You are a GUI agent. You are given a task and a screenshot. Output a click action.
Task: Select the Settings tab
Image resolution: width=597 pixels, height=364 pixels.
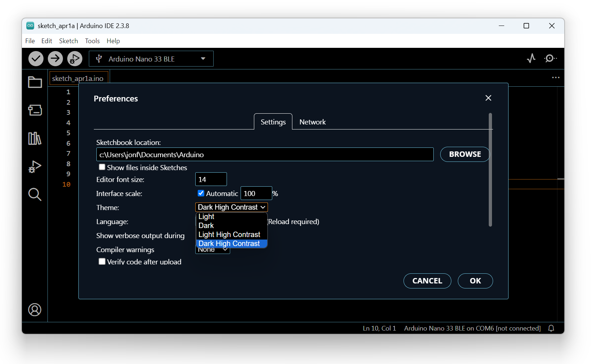273,122
